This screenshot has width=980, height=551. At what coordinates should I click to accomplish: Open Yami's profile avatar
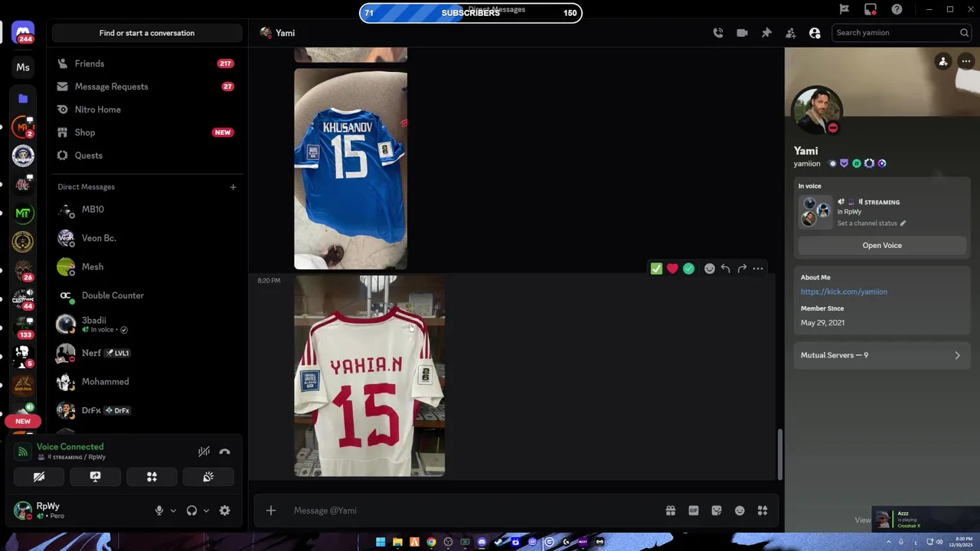[817, 110]
